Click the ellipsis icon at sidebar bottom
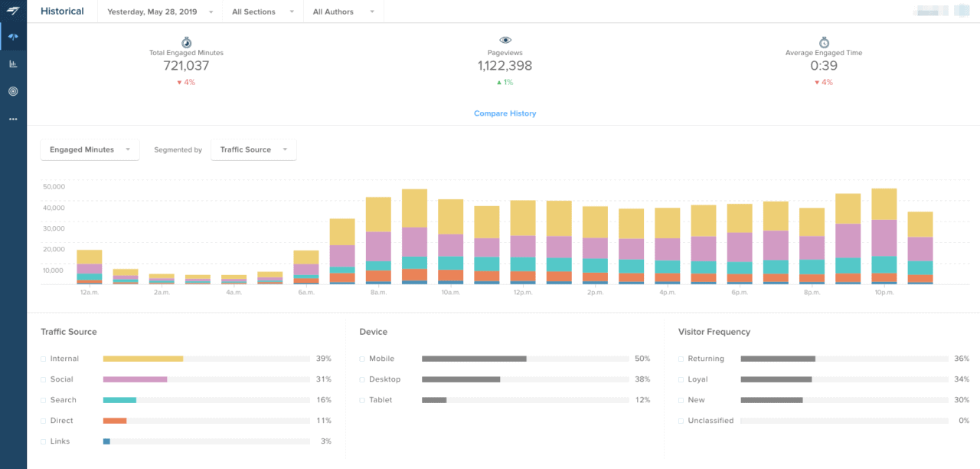 [x=12, y=119]
